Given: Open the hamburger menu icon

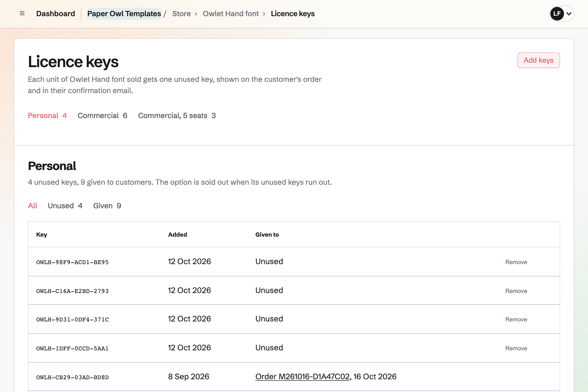Looking at the screenshot, I should 22,13.
